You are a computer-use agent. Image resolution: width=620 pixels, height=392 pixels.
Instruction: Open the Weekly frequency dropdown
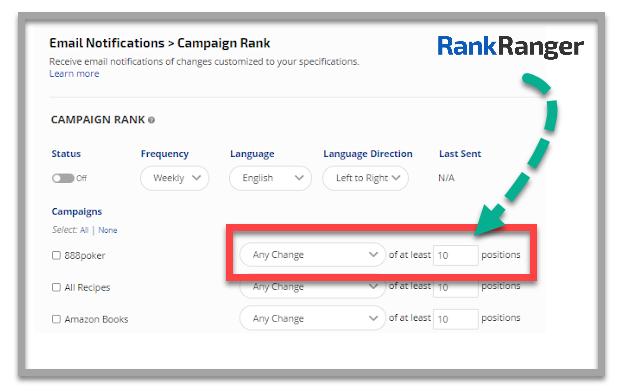point(174,178)
